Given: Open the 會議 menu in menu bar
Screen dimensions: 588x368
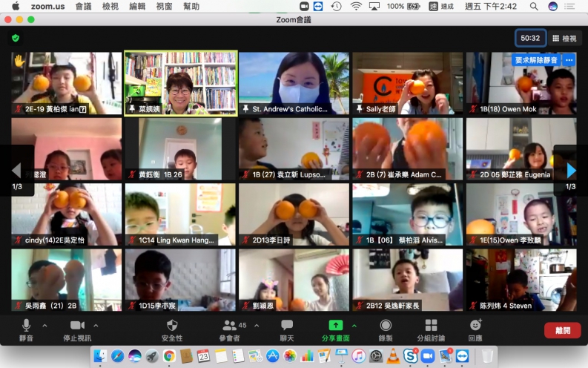Looking at the screenshot, I should [x=84, y=6].
